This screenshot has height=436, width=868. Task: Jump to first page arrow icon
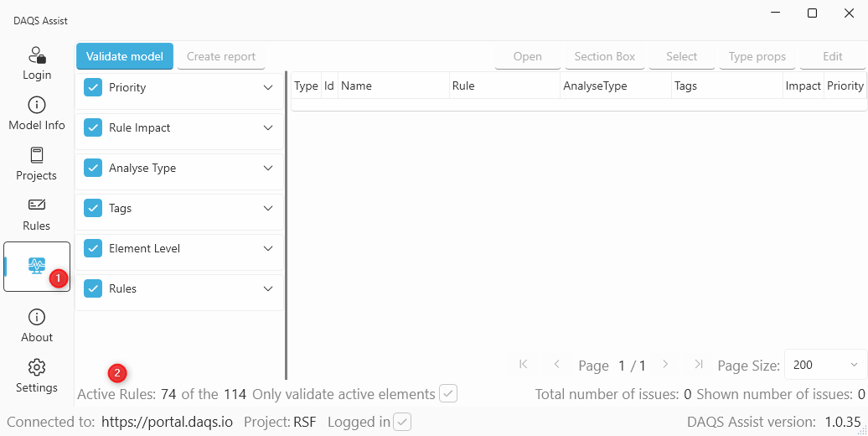pos(524,364)
